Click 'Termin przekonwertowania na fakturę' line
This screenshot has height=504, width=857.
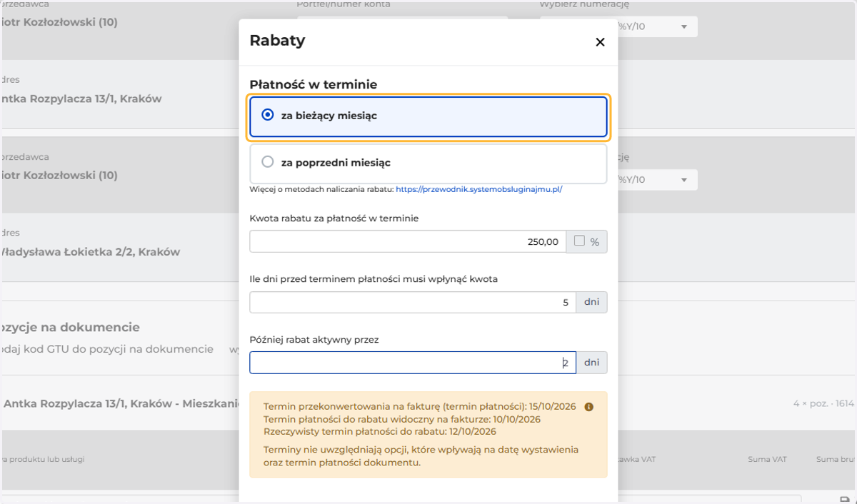[421, 407]
